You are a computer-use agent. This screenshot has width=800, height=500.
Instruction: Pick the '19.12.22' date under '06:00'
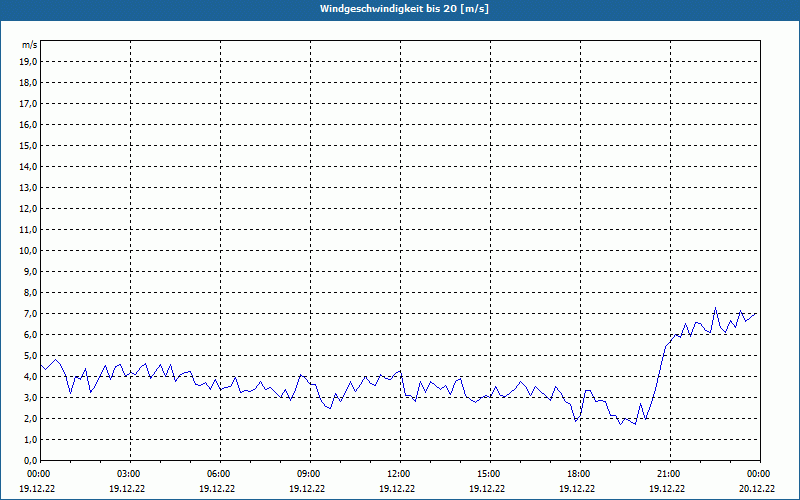point(217,488)
